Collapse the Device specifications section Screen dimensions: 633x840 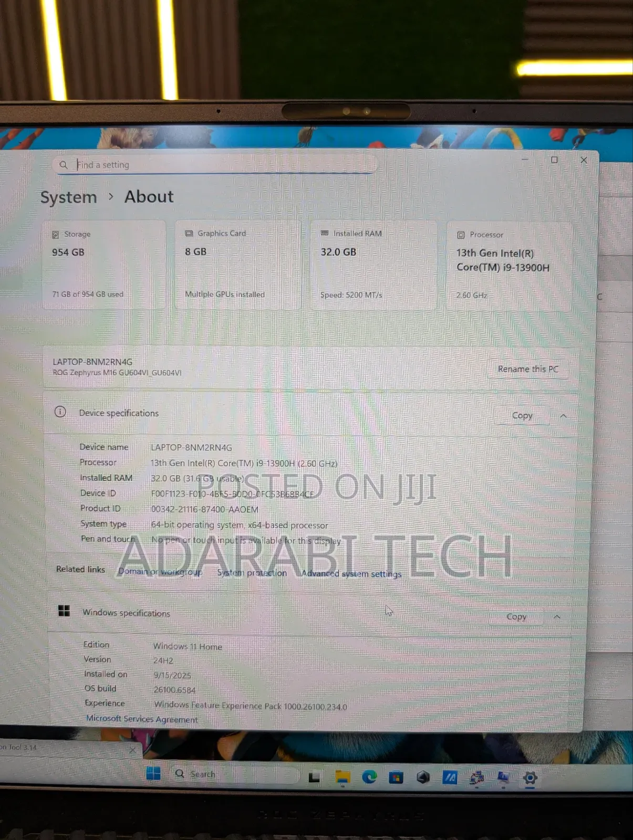(x=563, y=416)
